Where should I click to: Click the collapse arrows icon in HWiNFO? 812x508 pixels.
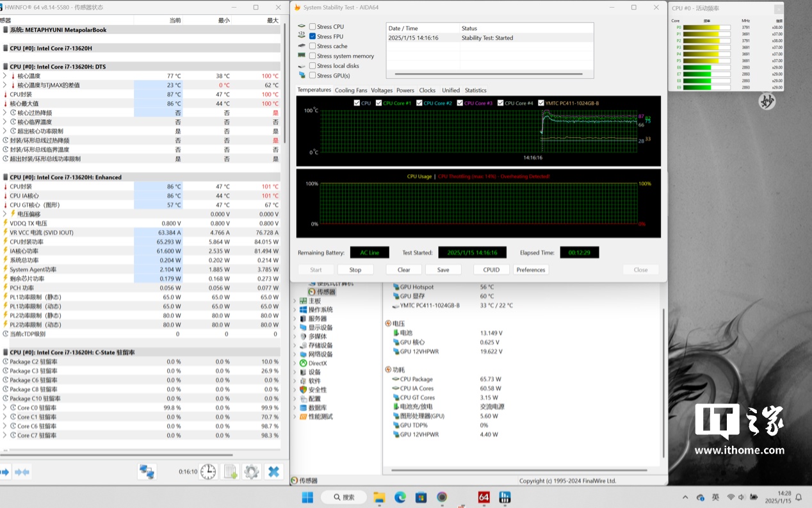[x=22, y=472]
